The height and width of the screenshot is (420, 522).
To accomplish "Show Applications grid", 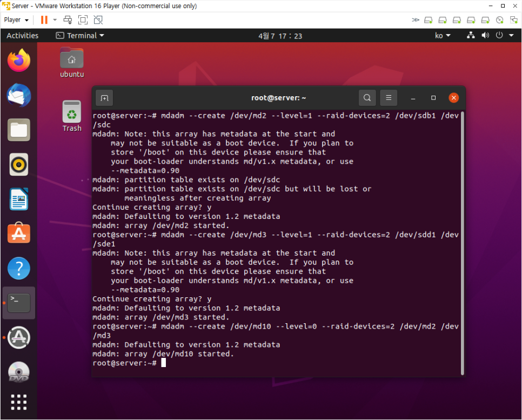I will tap(19, 402).
